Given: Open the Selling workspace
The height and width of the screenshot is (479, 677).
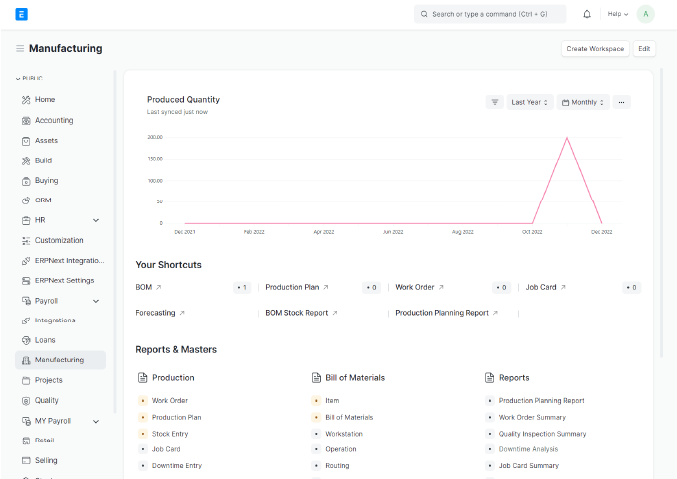Looking at the screenshot, I should [60, 460].
